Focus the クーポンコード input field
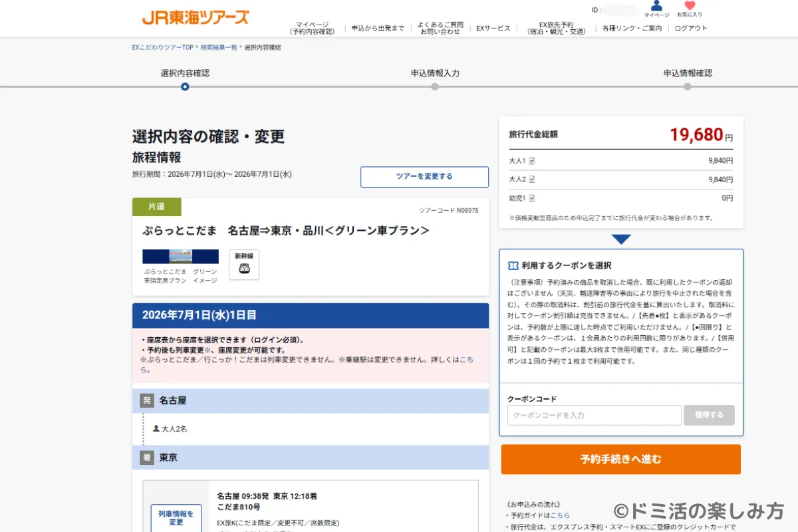This screenshot has width=798, height=532. click(x=595, y=415)
